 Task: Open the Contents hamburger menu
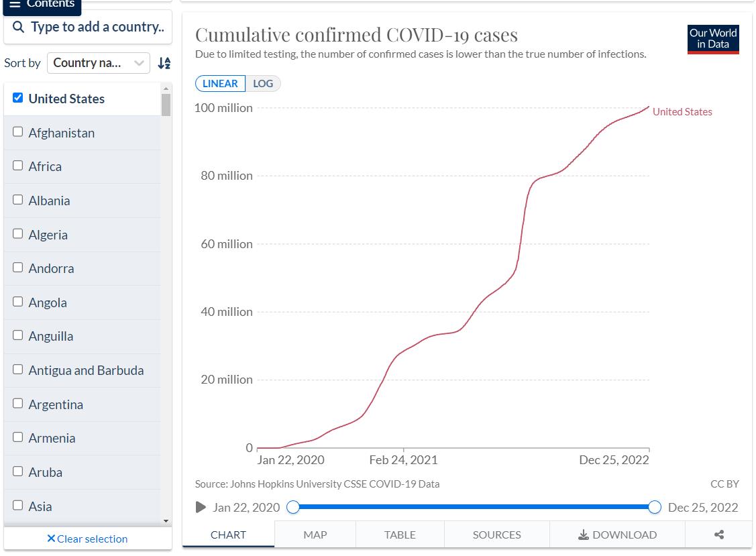coord(15,5)
